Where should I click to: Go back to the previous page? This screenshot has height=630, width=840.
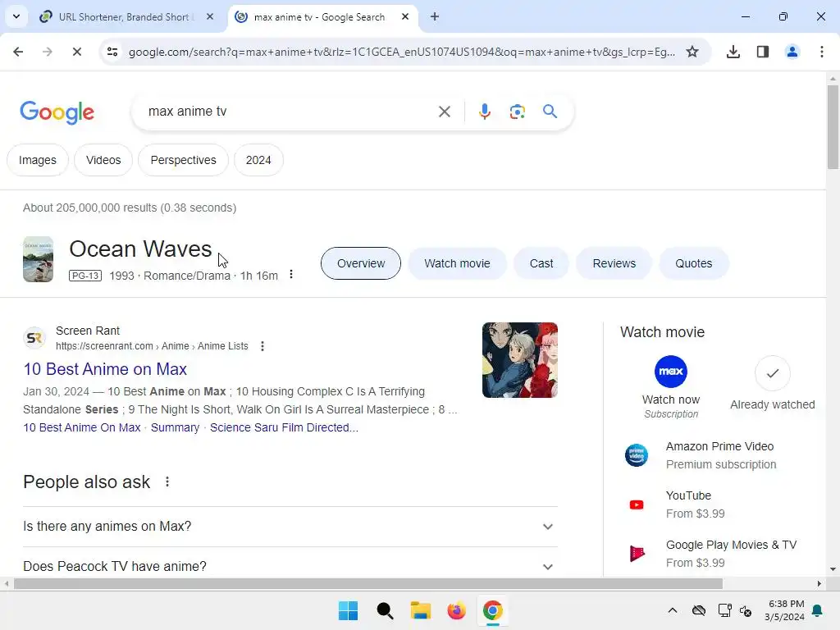point(18,52)
